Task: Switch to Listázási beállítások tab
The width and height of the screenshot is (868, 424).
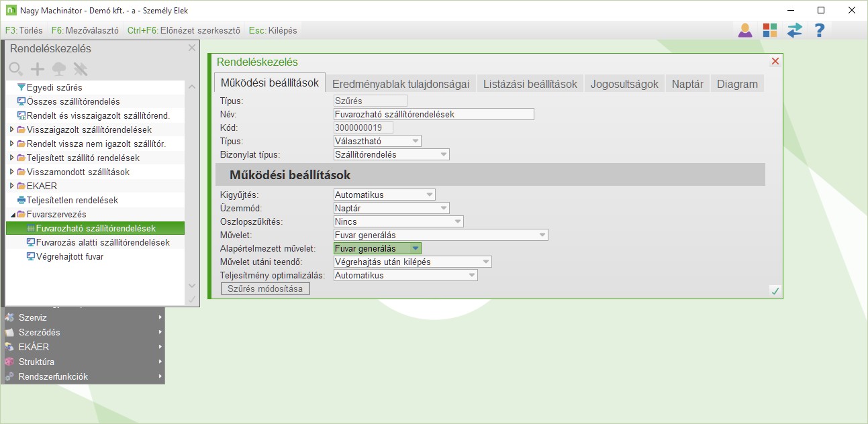Action: tap(530, 84)
